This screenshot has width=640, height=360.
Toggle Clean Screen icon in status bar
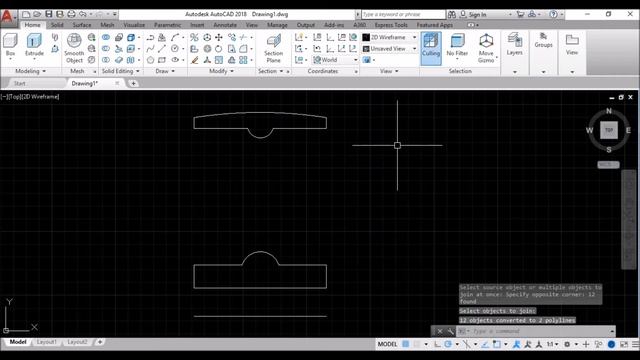point(624,344)
